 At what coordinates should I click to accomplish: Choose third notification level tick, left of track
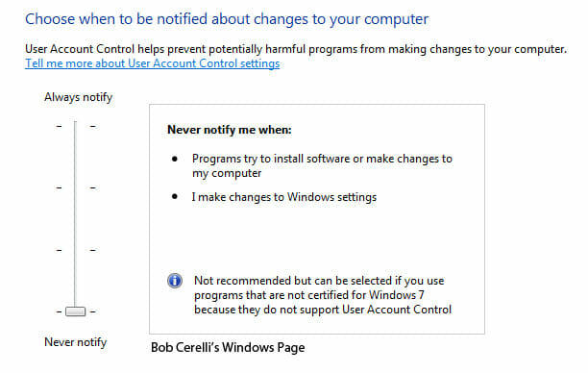[59, 250]
